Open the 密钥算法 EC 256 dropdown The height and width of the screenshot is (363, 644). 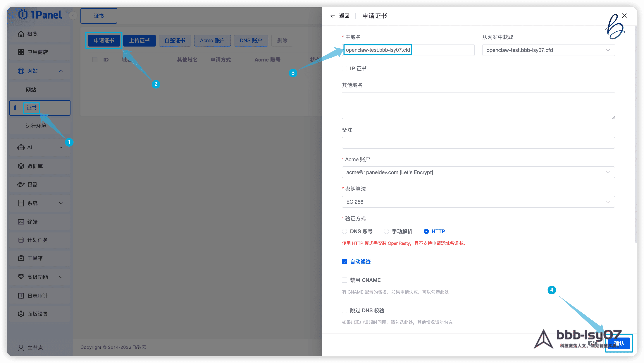click(x=478, y=202)
